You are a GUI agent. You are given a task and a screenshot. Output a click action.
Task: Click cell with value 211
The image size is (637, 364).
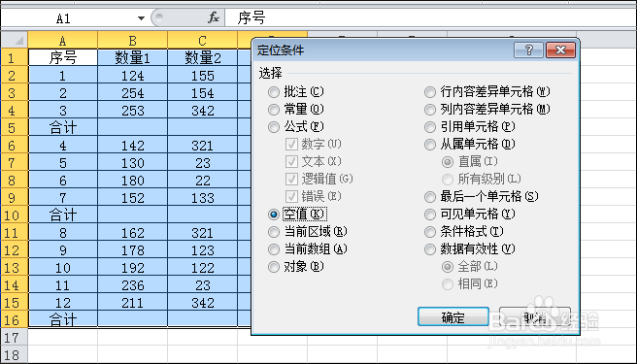[x=132, y=302]
